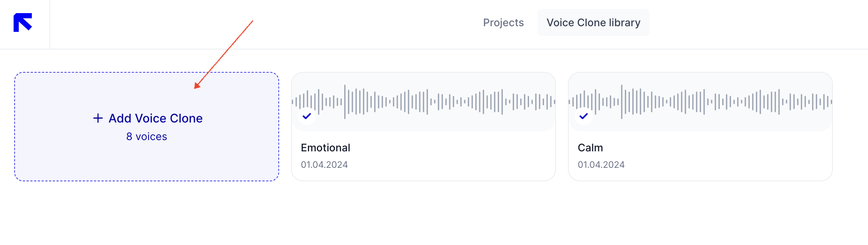The width and height of the screenshot is (868, 245).
Task: Click the plus icon beside Add Voice Clone
Action: click(98, 118)
